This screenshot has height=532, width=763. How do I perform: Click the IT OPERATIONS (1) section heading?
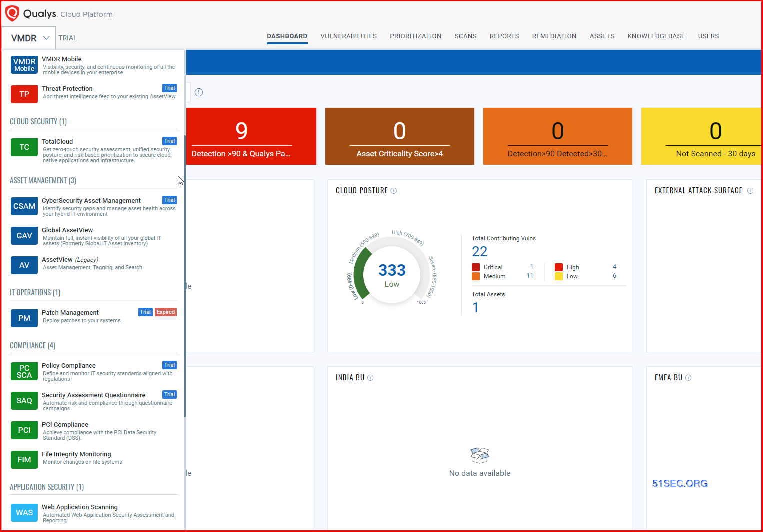pos(35,293)
